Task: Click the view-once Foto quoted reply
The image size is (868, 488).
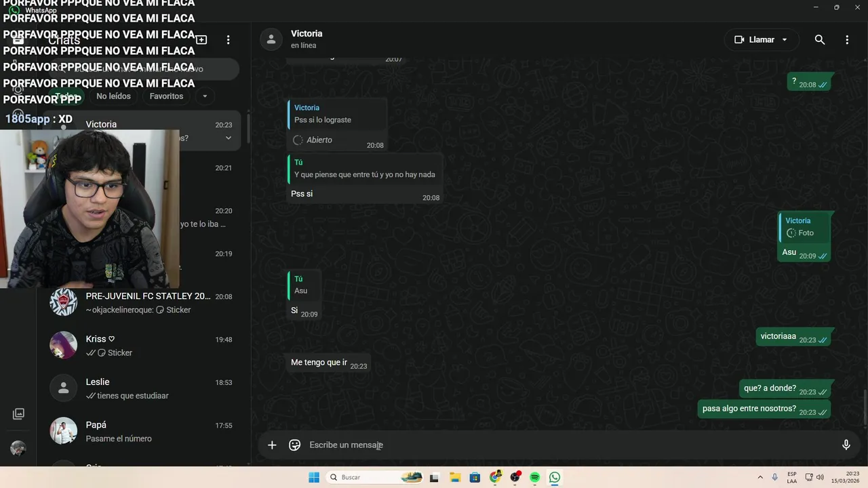Action: tap(804, 227)
